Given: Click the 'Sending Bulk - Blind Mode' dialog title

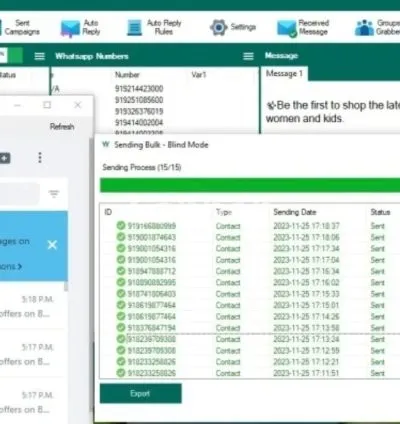Looking at the screenshot, I should click(161, 145).
